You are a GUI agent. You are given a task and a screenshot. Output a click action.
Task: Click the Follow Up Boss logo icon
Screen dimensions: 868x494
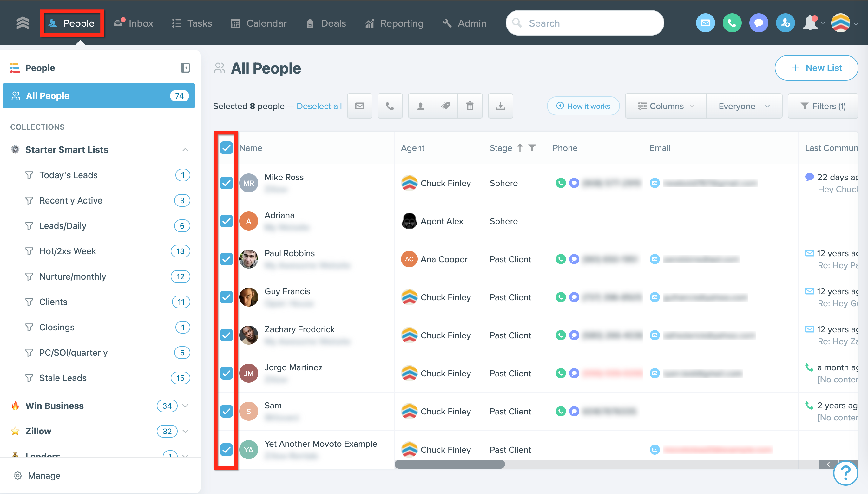[23, 23]
